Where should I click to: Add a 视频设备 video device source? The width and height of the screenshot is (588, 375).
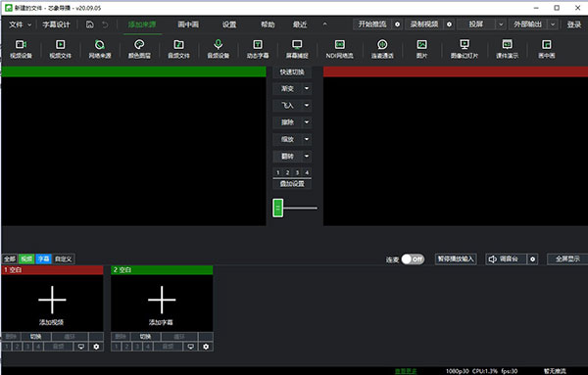[21, 49]
